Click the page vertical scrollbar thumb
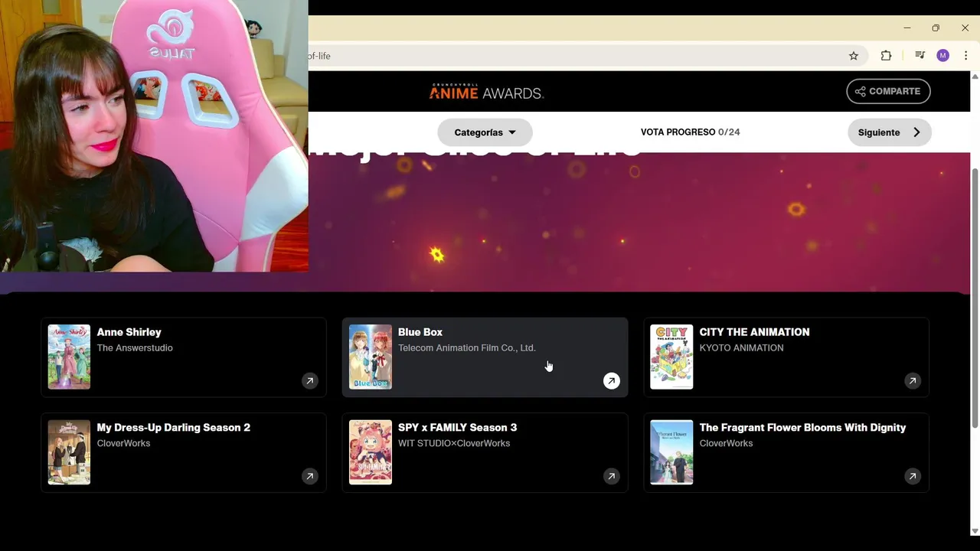The image size is (980, 551). pyautogui.click(x=975, y=298)
